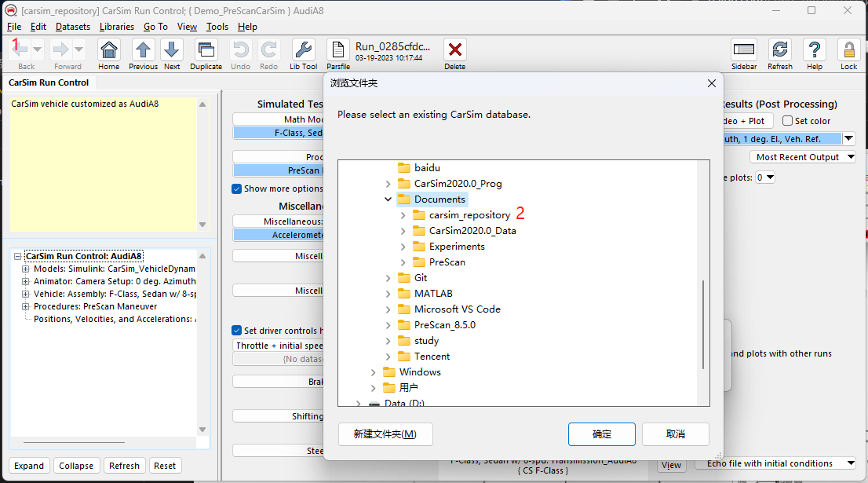Select the Tencent folder
Screen dimensions: 868x483
click(424, 356)
